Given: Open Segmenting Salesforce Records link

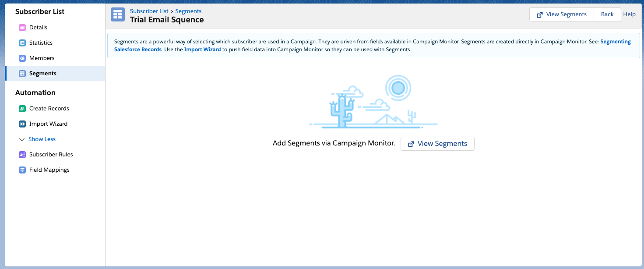Looking at the screenshot, I should (616, 42).
